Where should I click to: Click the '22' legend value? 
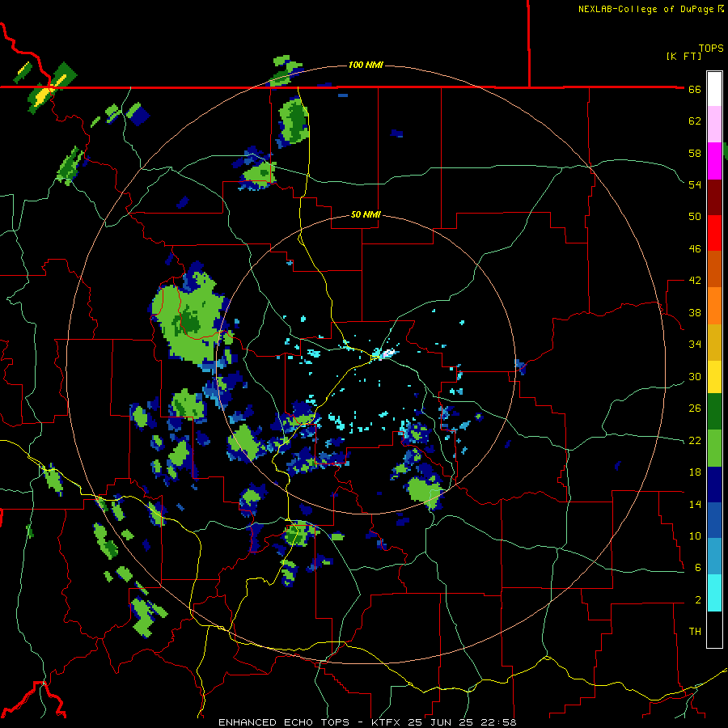(695, 440)
